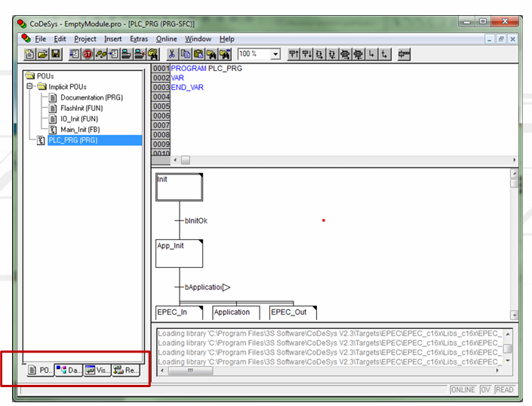Switch to the Visualizations tab
This screenshot has width=532, height=406.
[97, 370]
